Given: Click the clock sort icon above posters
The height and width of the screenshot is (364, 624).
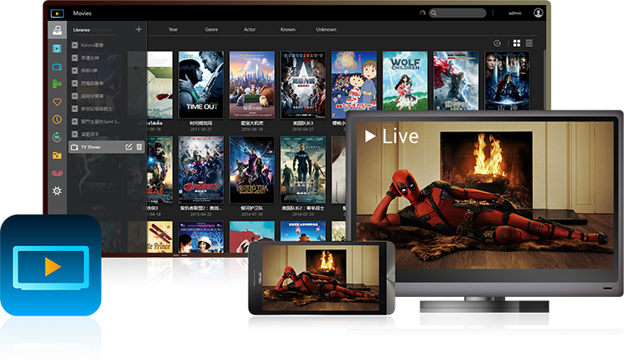Looking at the screenshot, I should 497,43.
